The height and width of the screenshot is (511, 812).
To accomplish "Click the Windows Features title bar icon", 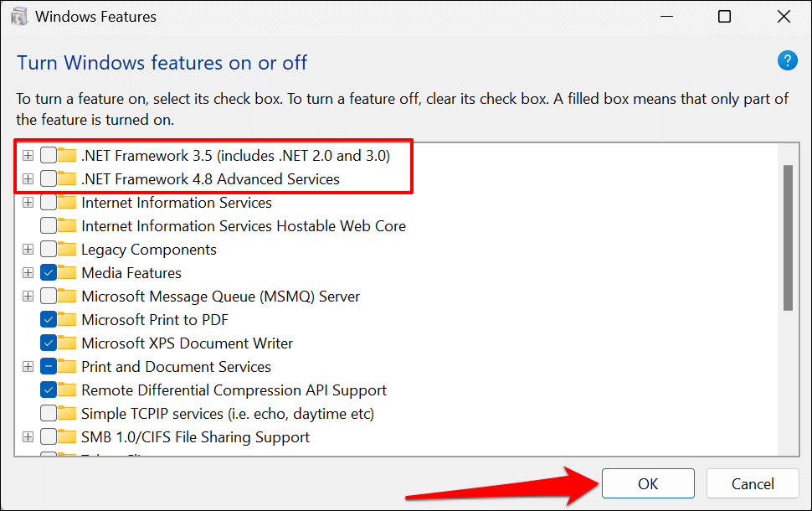I will [x=18, y=17].
